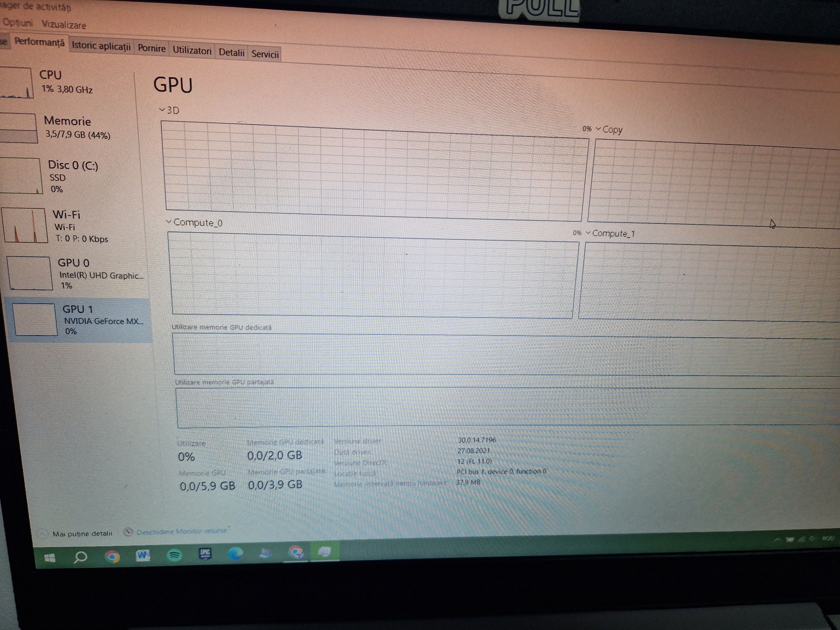840x630 pixels.
Task: Open the Compute_0 engine graph dropdown
Action: (194, 222)
